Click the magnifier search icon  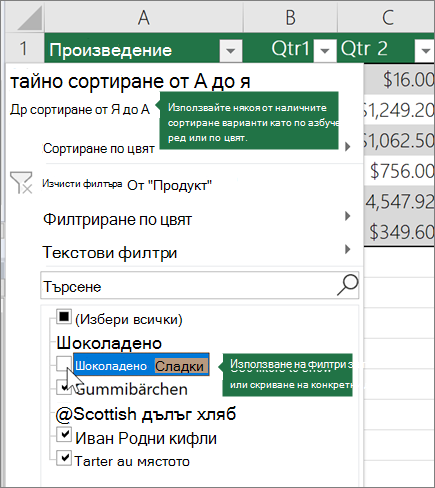pyautogui.click(x=347, y=285)
